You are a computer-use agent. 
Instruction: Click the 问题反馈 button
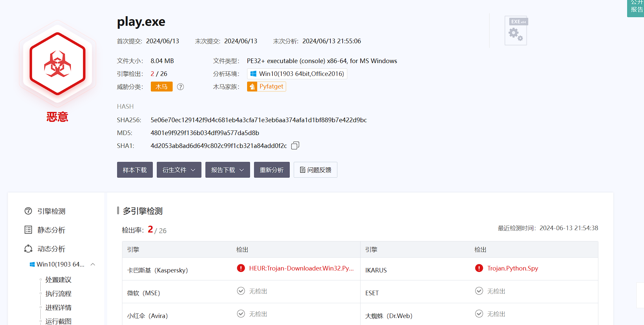click(316, 170)
